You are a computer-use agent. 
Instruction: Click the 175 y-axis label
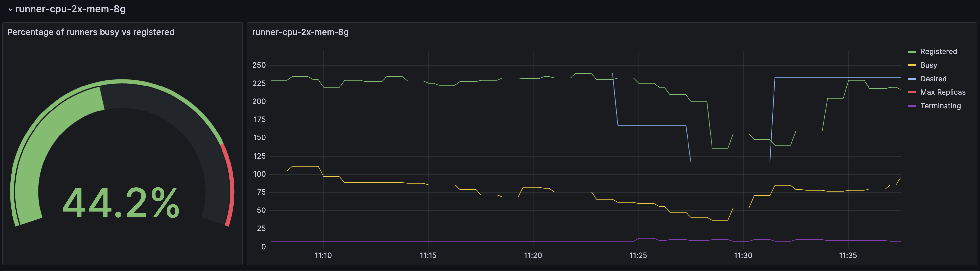pos(259,119)
